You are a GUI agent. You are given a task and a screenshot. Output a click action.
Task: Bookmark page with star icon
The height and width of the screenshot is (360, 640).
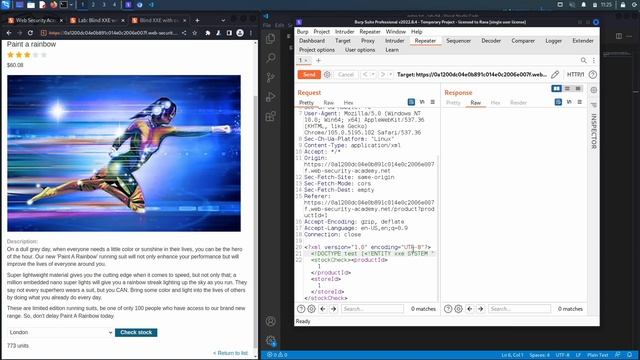pyautogui.click(x=195, y=33)
